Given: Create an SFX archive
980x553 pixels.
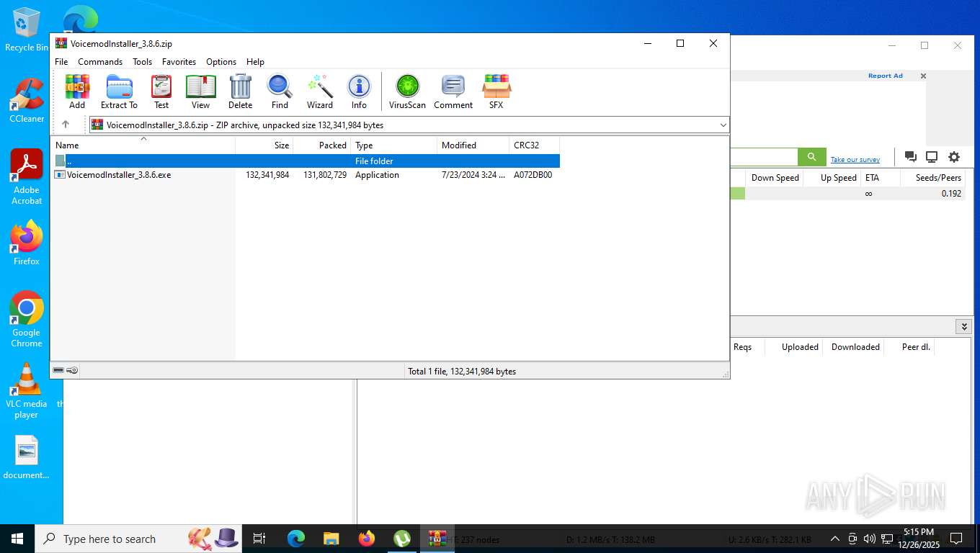Looking at the screenshot, I should coord(496,91).
